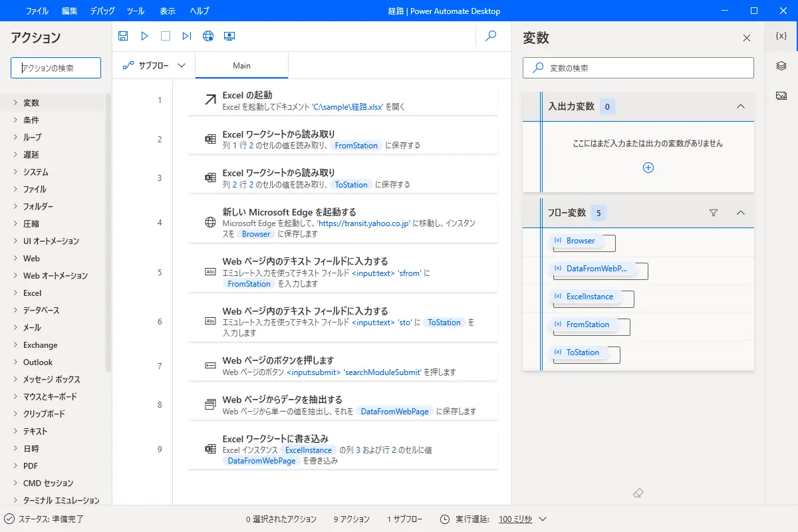This screenshot has width=798, height=532.
Task: Click the Excel read icon in step 2
Action: point(210,139)
